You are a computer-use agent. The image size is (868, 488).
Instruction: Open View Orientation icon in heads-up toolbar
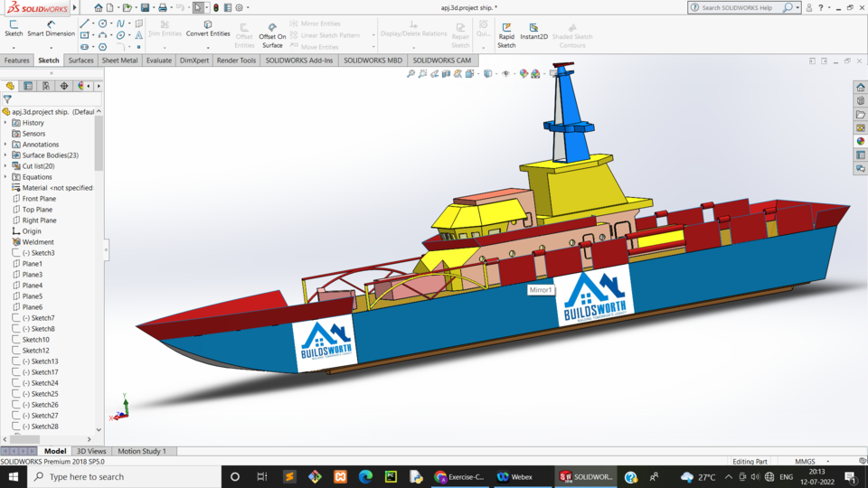click(x=469, y=73)
